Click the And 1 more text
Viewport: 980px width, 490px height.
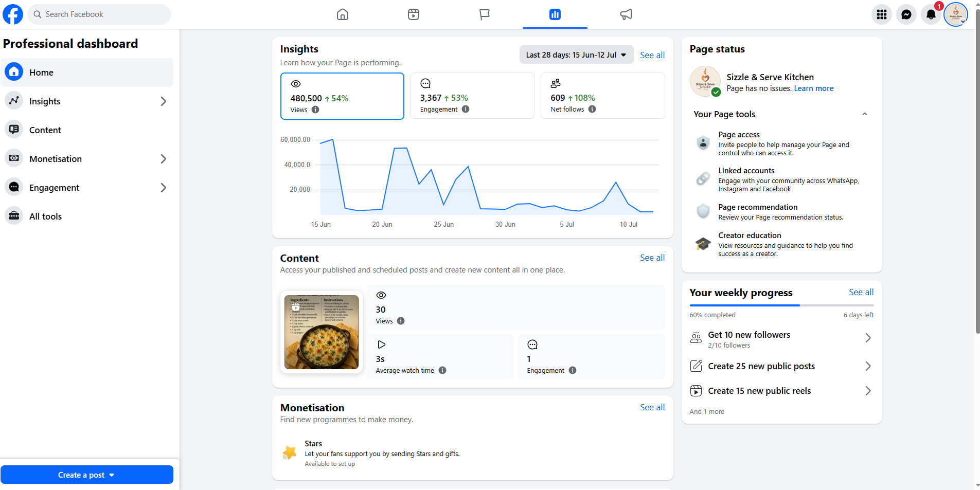click(707, 411)
